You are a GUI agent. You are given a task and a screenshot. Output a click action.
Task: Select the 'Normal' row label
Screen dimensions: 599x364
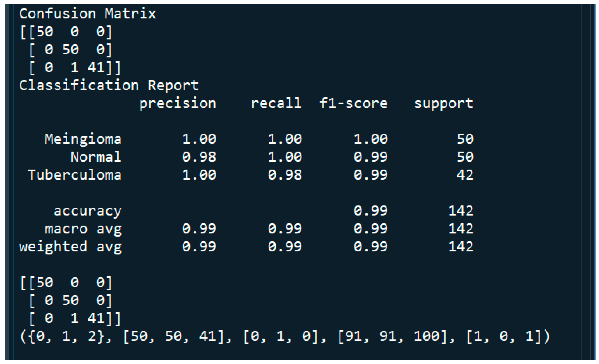[x=96, y=157]
